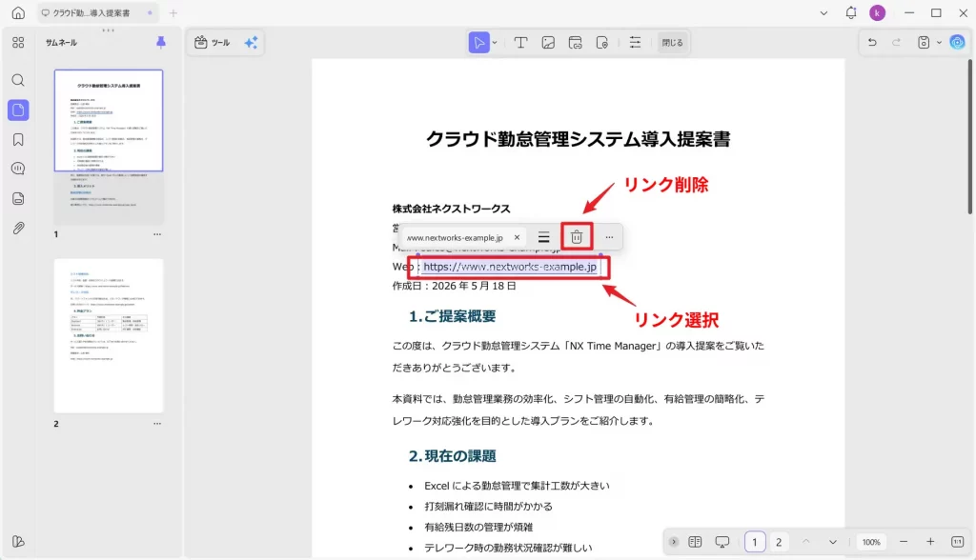Screen dimensions: 976x560
Task: Open the link properties lines icon
Action: click(543, 237)
